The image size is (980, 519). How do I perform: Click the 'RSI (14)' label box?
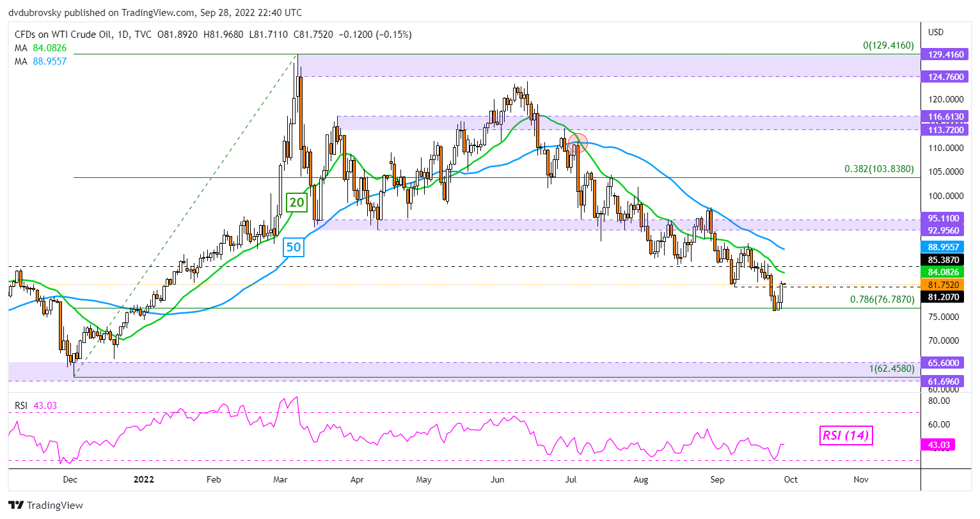point(846,435)
